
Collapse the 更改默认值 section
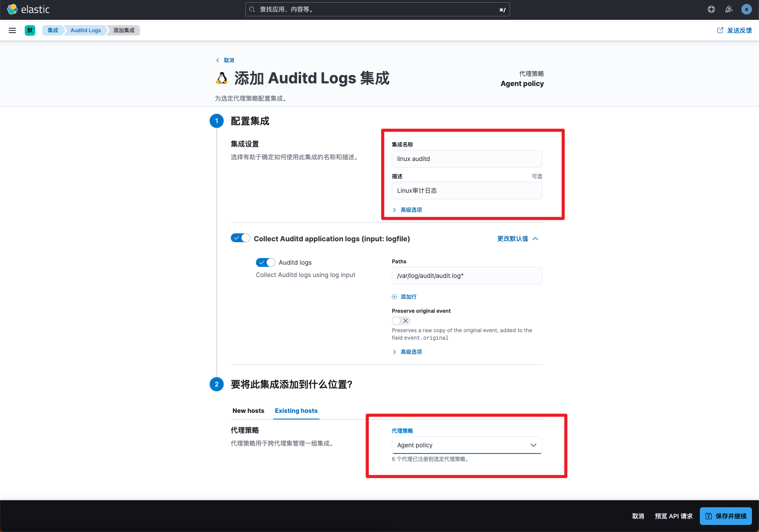click(518, 239)
